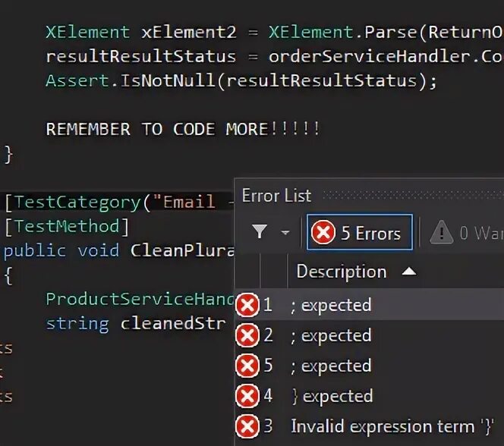
Task: Toggle the 0 Warnings filter button
Action: pyautogui.click(x=466, y=232)
